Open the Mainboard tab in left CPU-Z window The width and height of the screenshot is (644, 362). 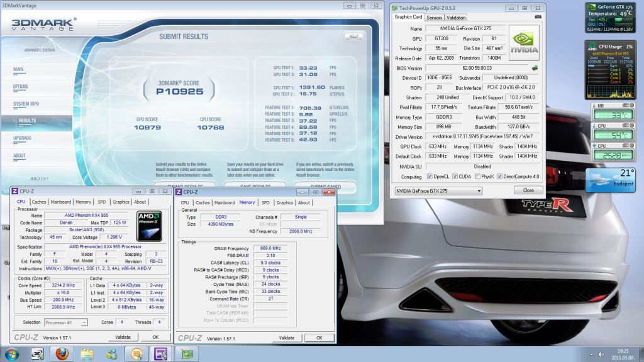[x=61, y=202]
